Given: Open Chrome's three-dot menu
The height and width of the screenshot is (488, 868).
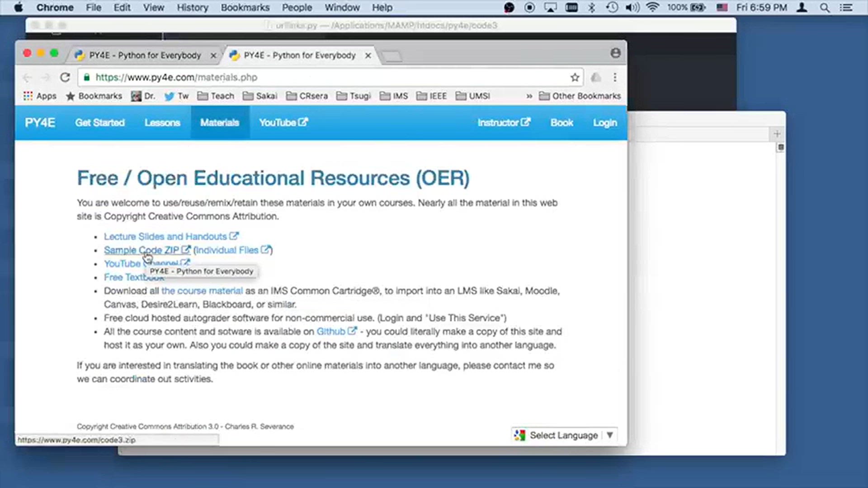Looking at the screenshot, I should click(615, 77).
